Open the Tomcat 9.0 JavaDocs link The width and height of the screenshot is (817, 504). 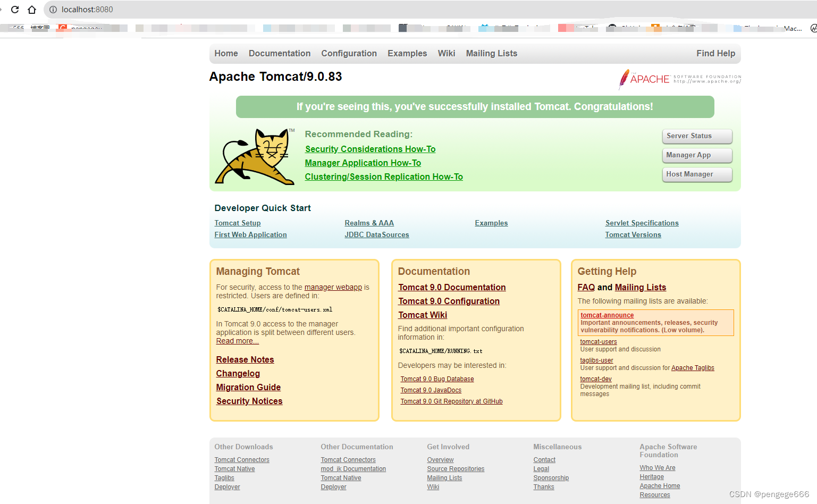pos(431,390)
